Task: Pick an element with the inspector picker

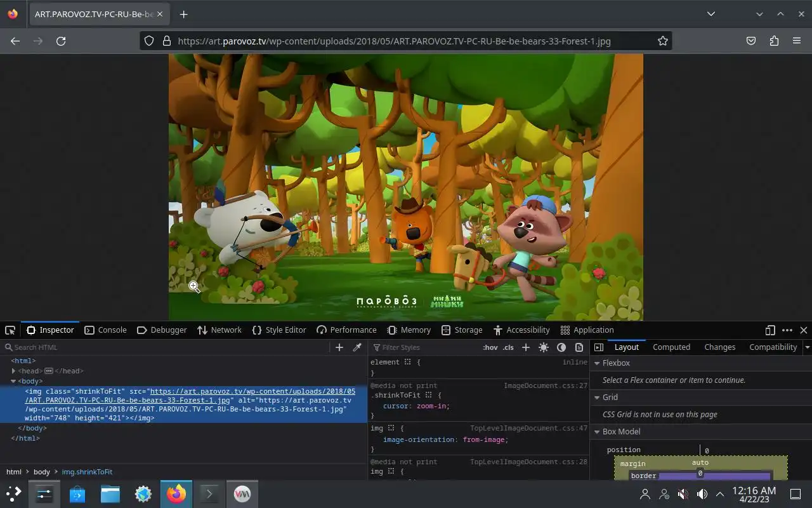Action: 10,330
